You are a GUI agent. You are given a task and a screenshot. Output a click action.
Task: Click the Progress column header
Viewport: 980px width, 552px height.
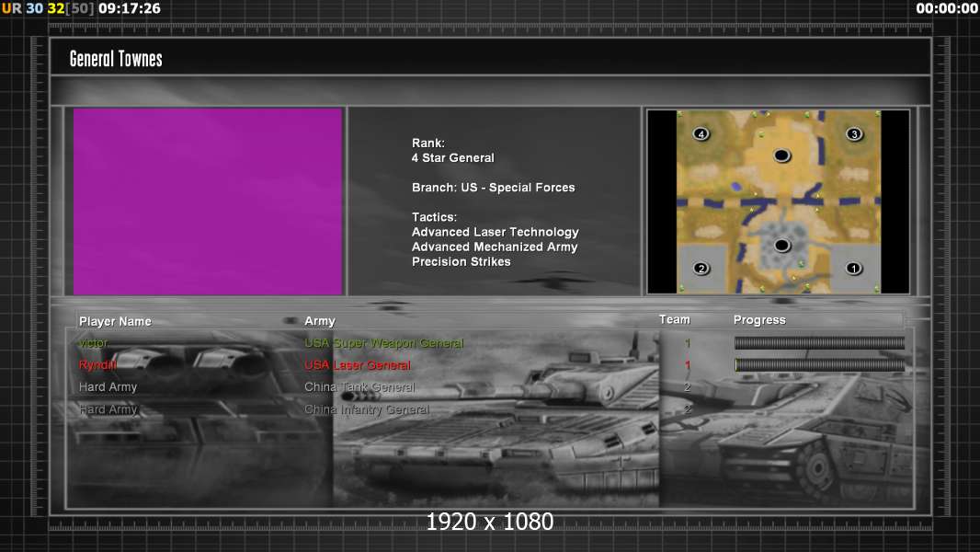click(759, 320)
